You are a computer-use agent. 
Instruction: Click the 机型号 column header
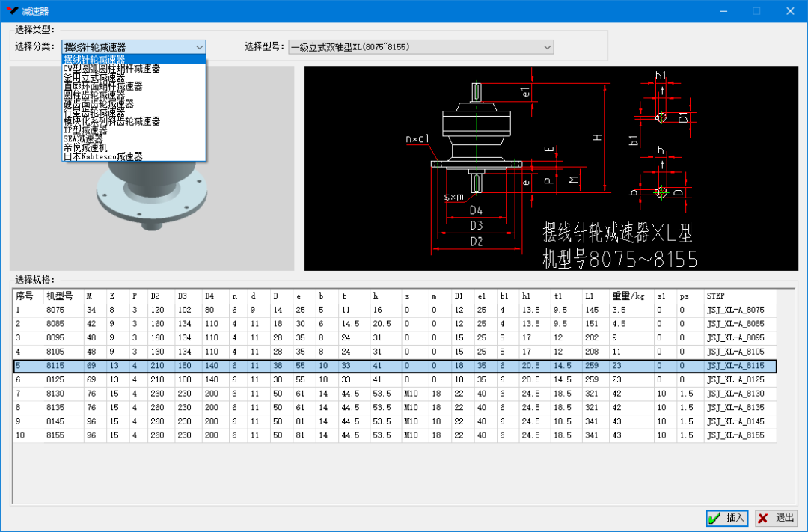60,296
